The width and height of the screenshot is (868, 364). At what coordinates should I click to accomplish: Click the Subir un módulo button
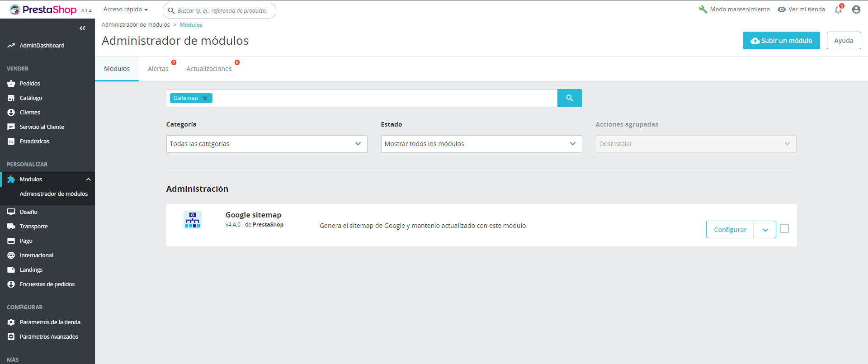click(x=781, y=41)
